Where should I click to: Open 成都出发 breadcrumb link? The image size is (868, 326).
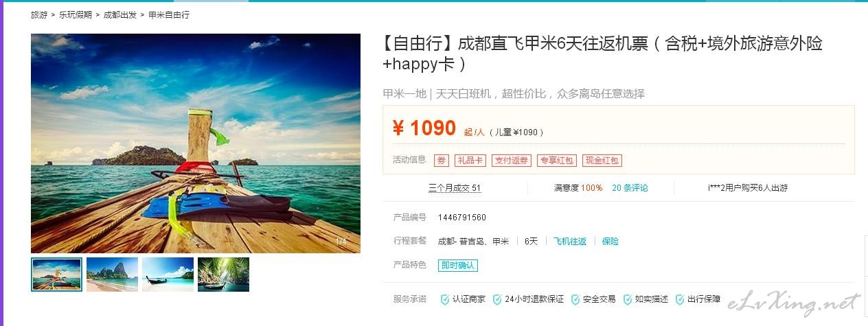pyautogui.click(x=120, y=14)
